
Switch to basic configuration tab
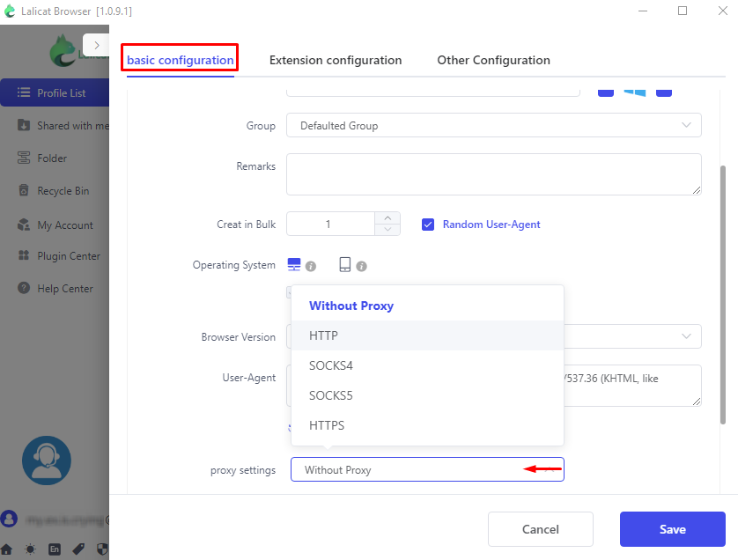coord(181,60)
